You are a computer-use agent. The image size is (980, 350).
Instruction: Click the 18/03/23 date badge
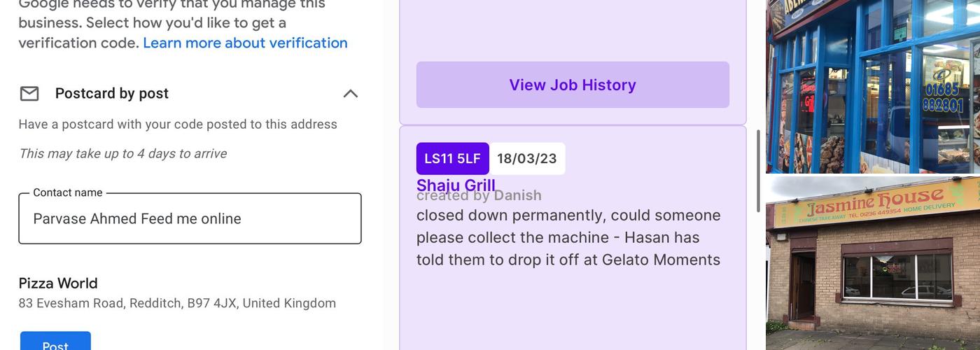(x=527, y=159)
